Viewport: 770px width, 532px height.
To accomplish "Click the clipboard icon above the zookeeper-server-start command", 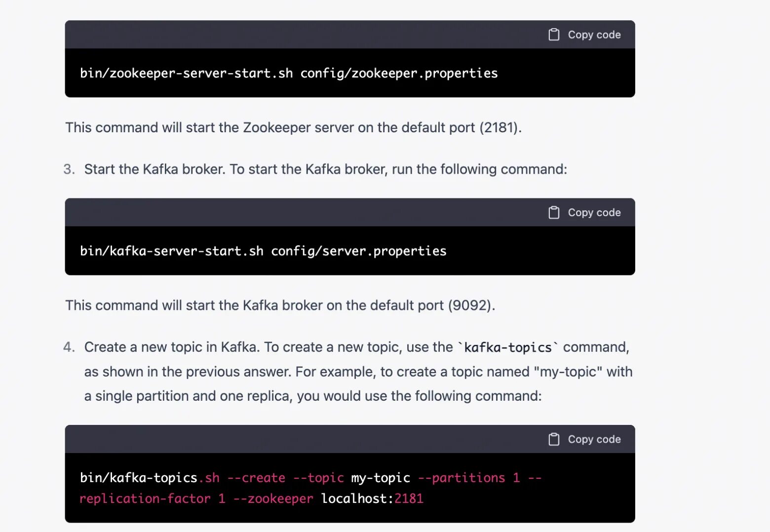I will pos(554,35).
